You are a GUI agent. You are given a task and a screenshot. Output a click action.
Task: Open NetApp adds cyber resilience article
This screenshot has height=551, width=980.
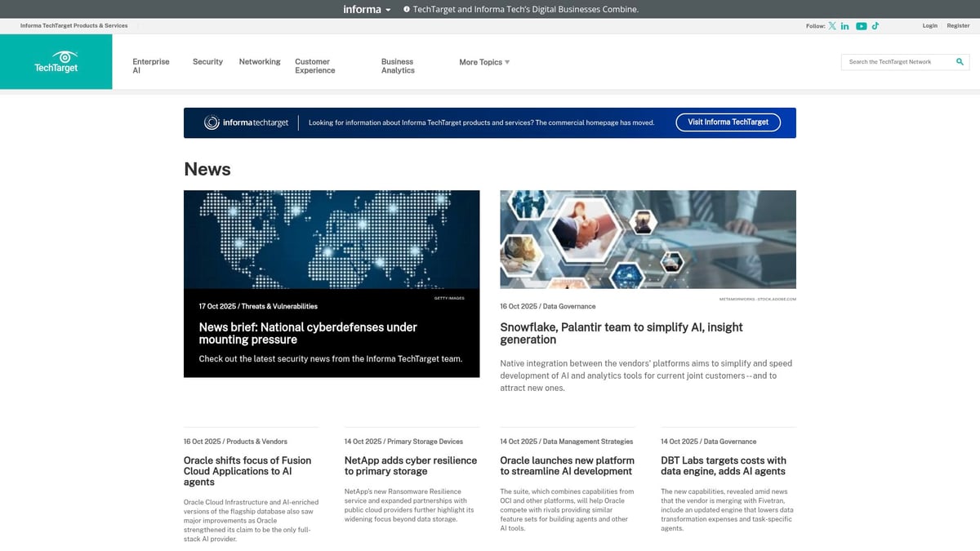(411, 466)
